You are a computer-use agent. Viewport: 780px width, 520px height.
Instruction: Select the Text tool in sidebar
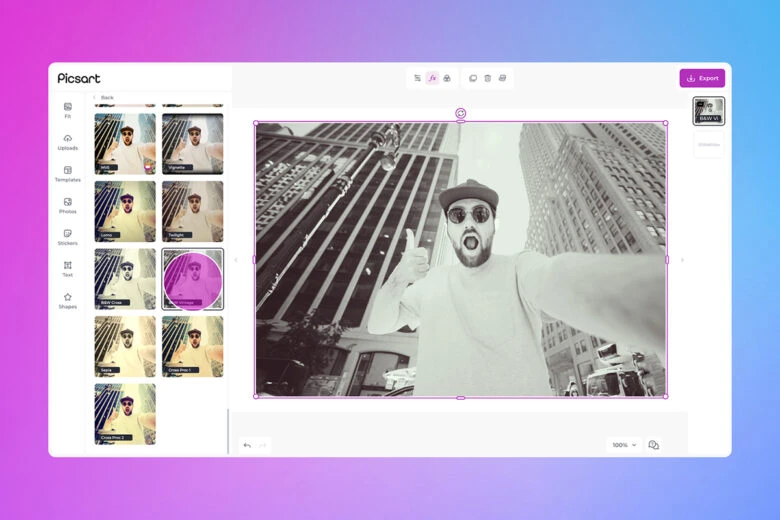[68, 268]
